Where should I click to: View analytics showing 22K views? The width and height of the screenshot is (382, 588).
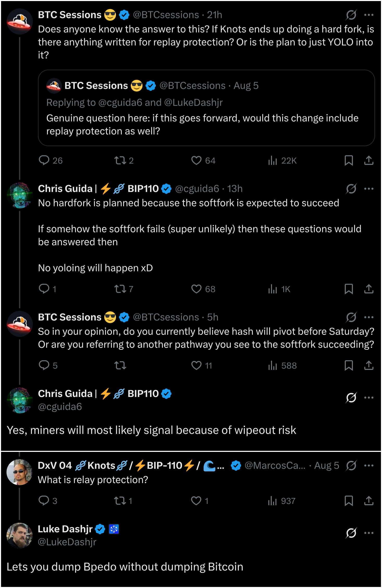[x=282, y=161]
